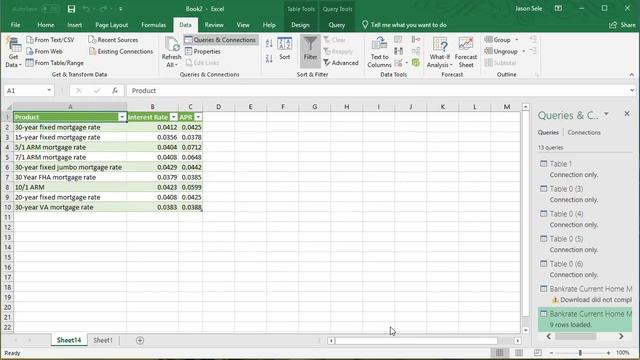Click the vertical scrollbar down arrow
This screenshot has width=640, height=360.
pos(525,330)
